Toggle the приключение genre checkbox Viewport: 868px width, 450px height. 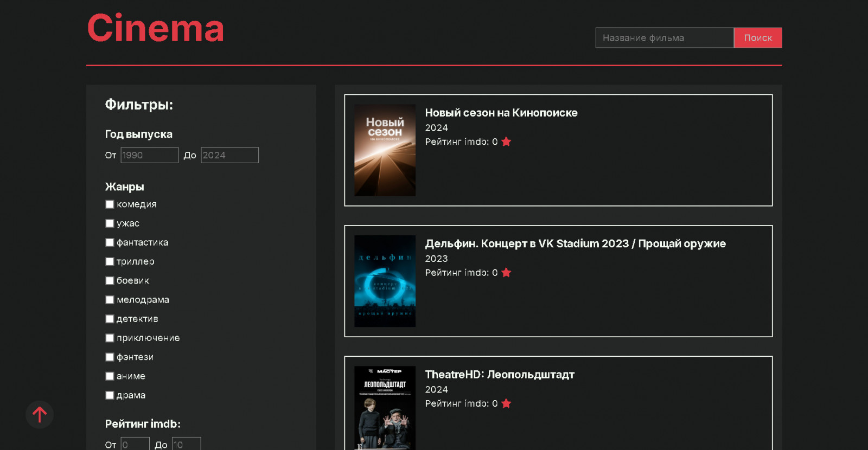point(110,338)
